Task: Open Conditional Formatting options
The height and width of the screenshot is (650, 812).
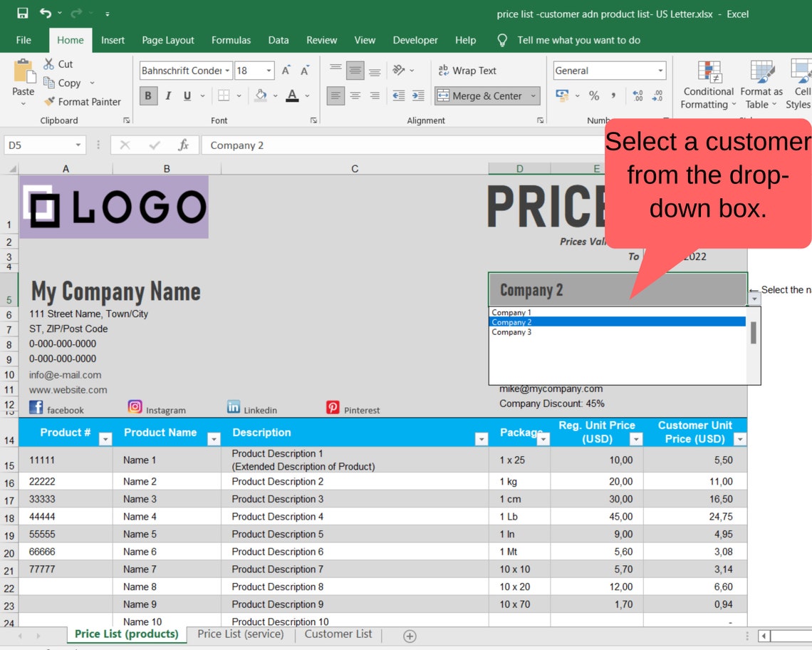Action: click(x=707, y=86)
